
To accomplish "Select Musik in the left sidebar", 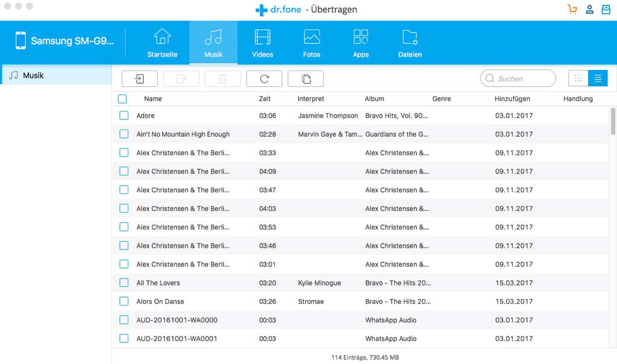I will click(36, 75).
